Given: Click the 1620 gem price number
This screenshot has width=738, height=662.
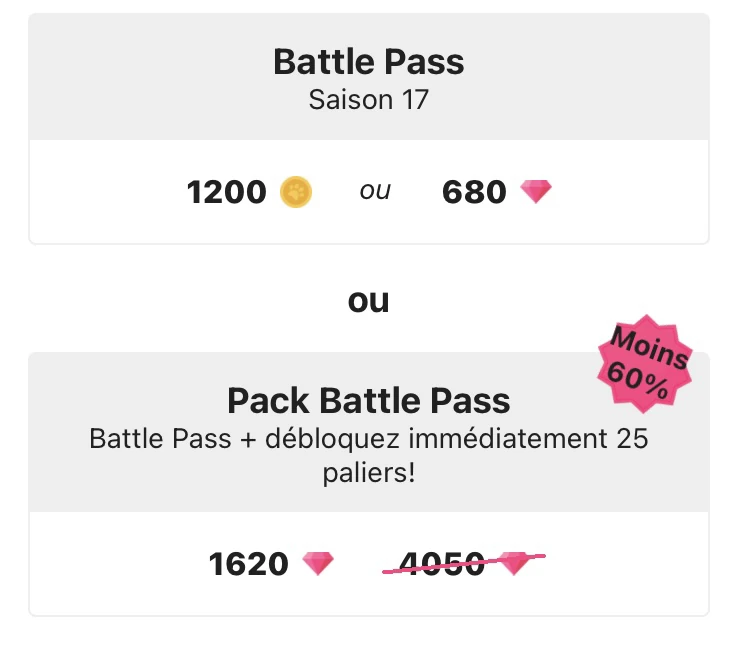Looking at the screenshot, I should pos(249,564).
